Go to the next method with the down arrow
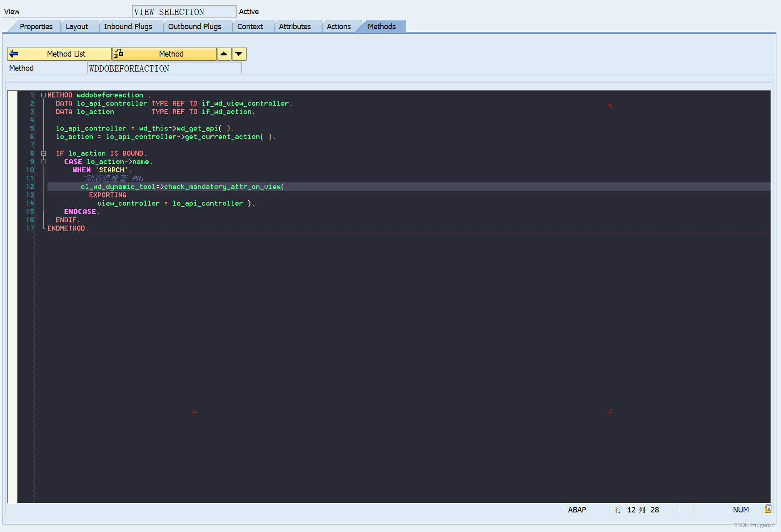This screenshot has height=532, width=781. click(x=239, y=54)
